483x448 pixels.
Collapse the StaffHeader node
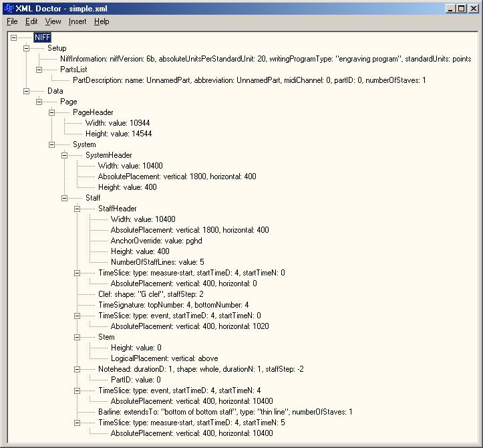click(77, 209)
